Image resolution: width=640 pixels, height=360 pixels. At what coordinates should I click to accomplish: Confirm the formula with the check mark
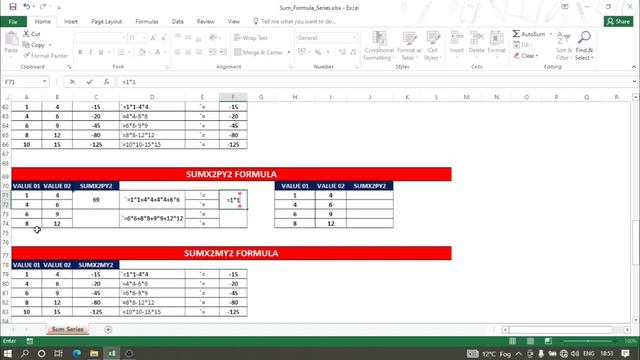[x=89, y=82]
